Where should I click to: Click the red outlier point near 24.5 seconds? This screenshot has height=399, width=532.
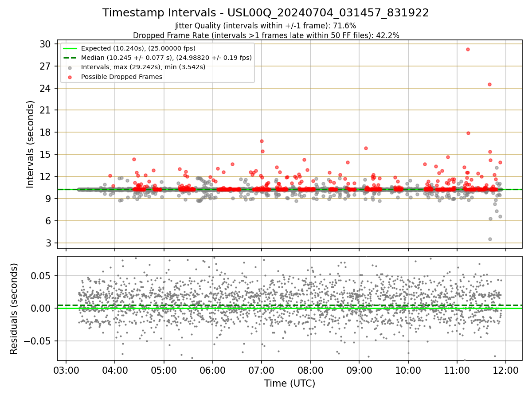pyautogui.click(x=489, y=84)
